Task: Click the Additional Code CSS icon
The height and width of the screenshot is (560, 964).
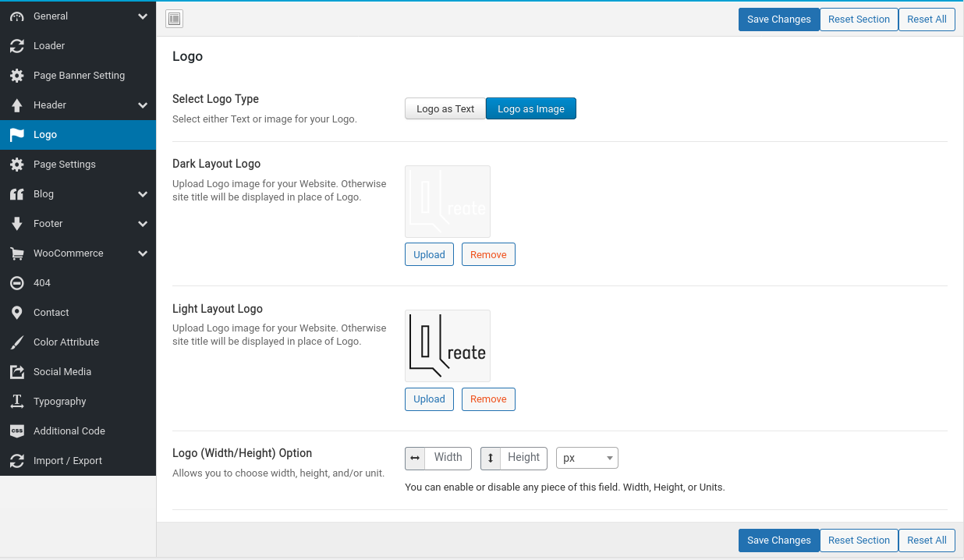Action: tap(16, 431)
